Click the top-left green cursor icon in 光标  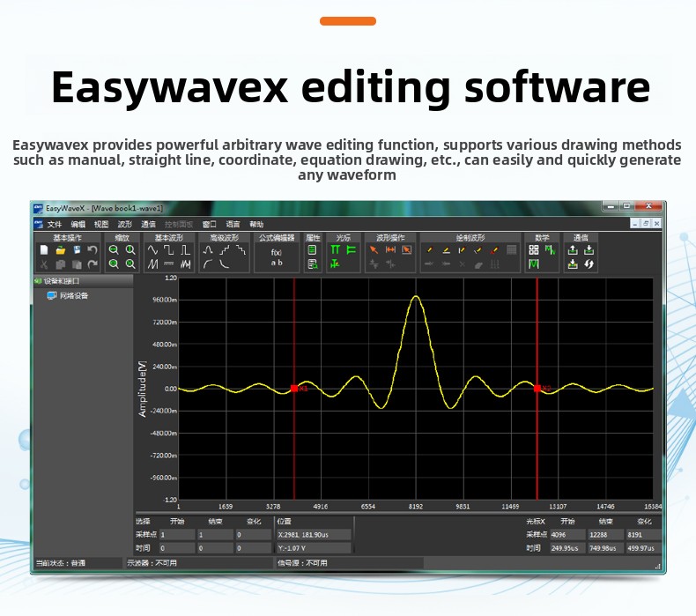[336, 250]
